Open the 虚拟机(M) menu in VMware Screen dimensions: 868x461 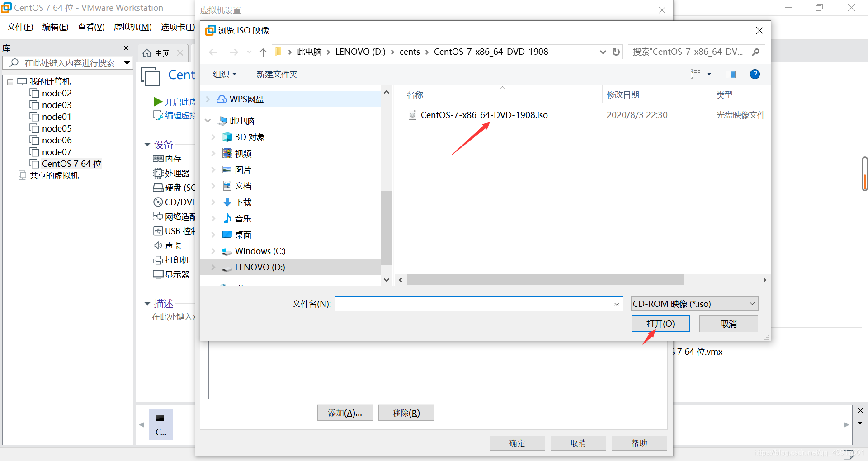(x=133, y=27)
